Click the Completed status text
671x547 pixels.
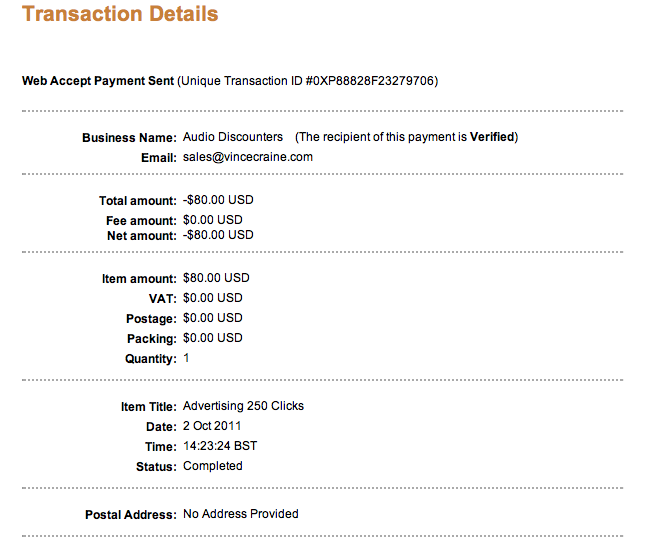pos(213,466)
